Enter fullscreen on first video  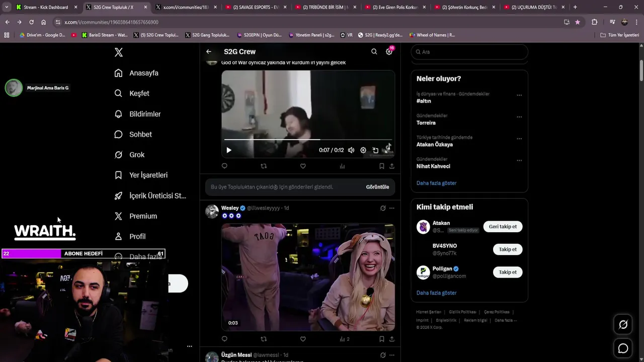coord(388,150)
